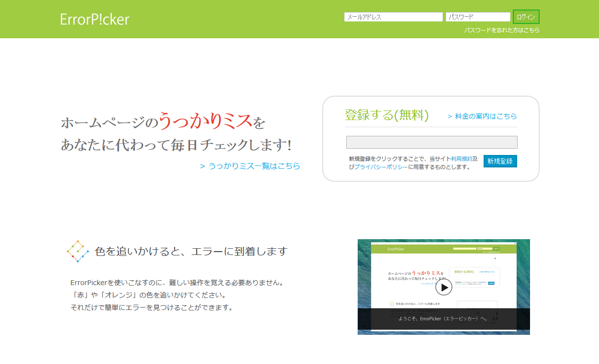Open 料金の案内はこちら link

pos(482,116)
